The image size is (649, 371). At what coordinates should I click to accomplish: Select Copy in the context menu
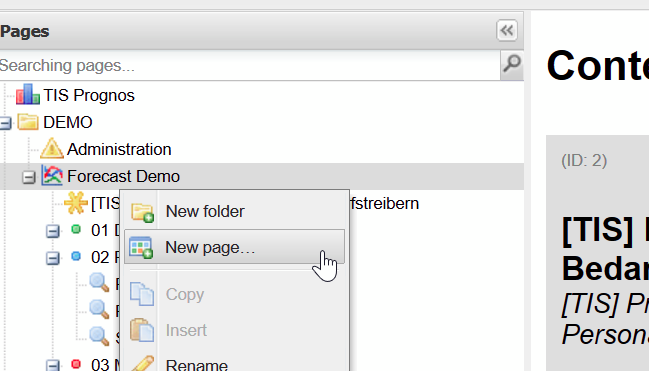(234, 294)
